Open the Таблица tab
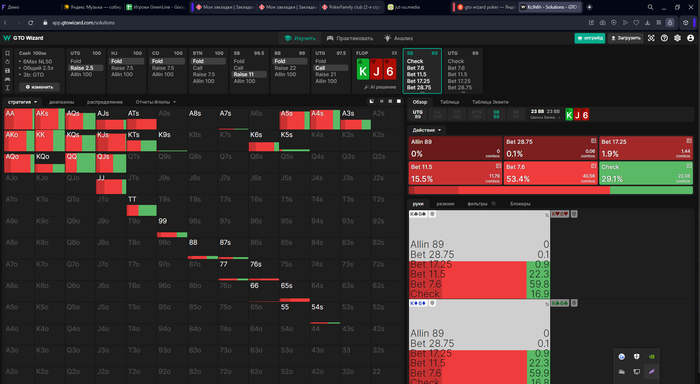Screen dimensions: 700x384 click(x=450, y=102)
